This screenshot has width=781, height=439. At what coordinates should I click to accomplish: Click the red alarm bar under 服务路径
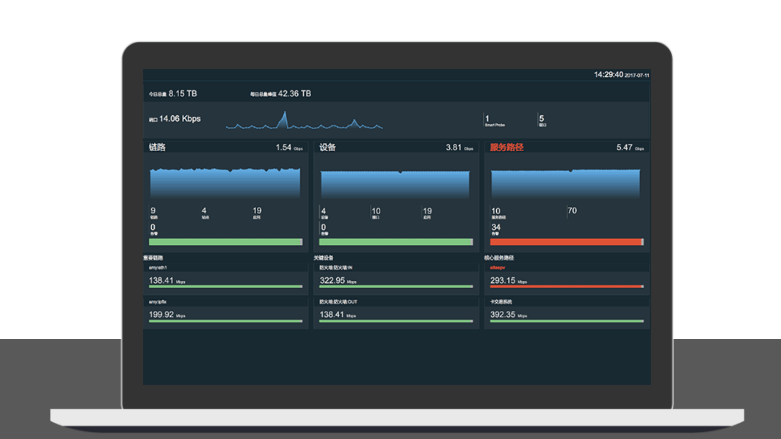pyautogui.click(x=566, y=242)
